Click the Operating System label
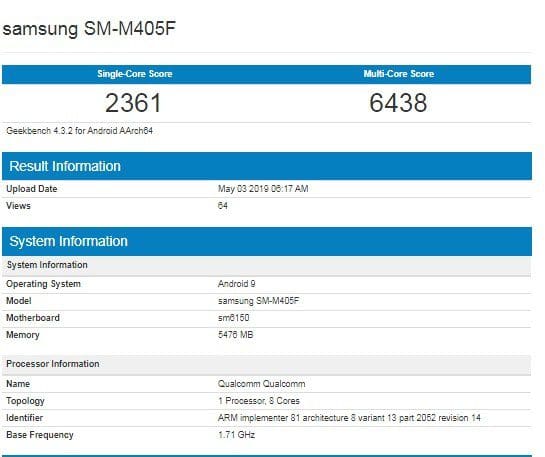The height and width of the screenshot is (457, 545). [x=43, y=284]
